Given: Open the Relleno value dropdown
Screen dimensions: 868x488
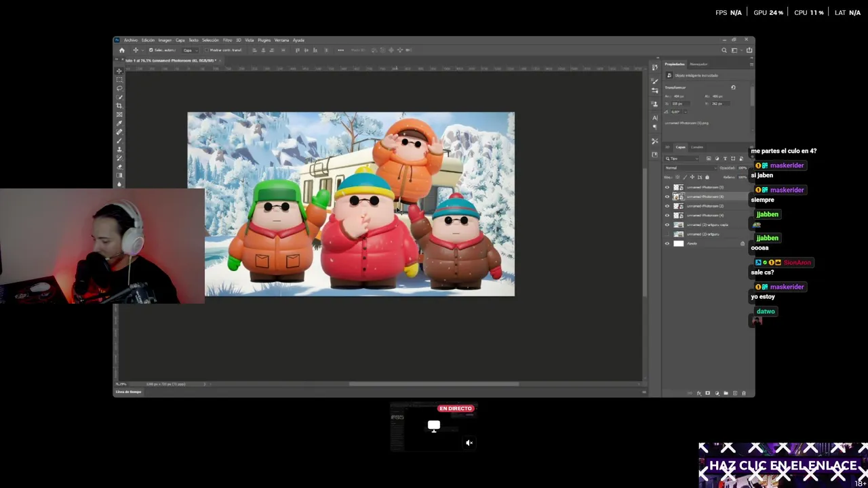Looking at the screenshot, I should coord(742,177).
